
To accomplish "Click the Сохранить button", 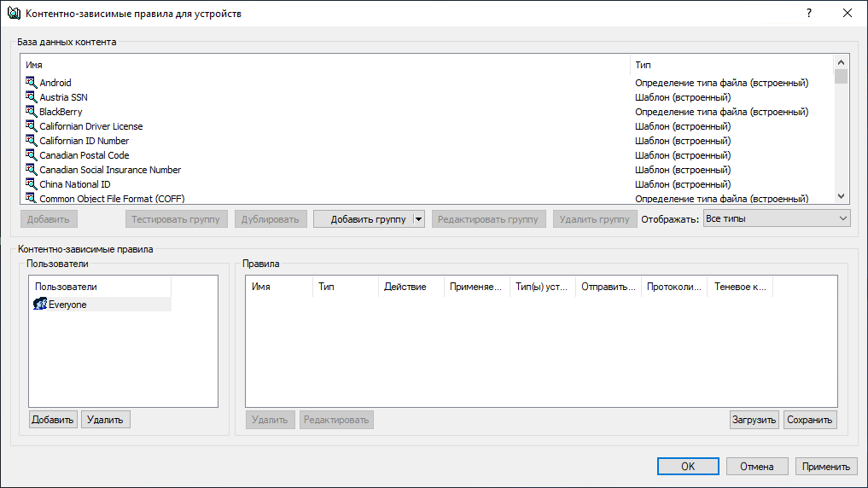I will click(809, 420).
